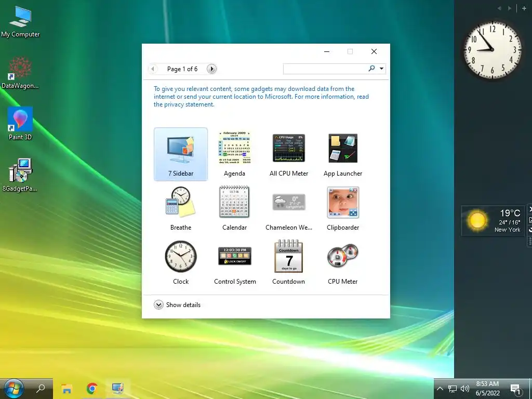Launch Chrome from taskbar
532x399 pixels.
point(92,389)
